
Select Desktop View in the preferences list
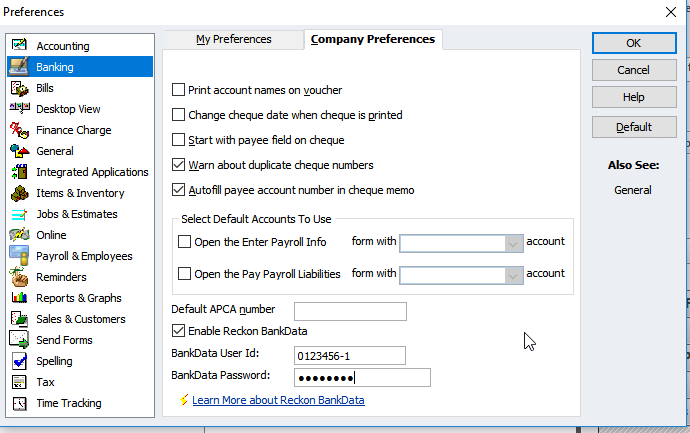[68, 109]
